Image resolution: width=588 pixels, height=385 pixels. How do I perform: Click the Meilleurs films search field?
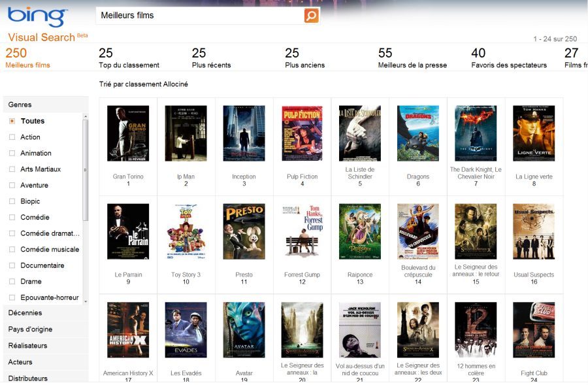[x=199, y=15]
